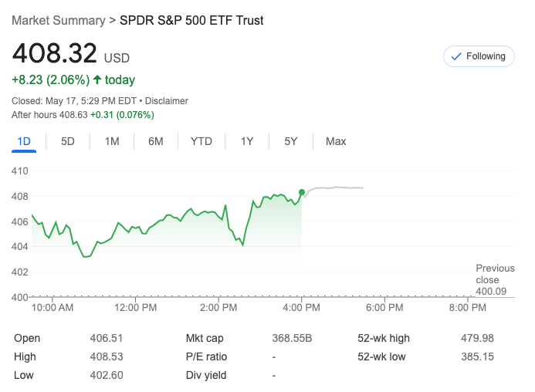Open the Disclaimer link
535x392 pixels.
pyautogui.click(x=167, y=101)
